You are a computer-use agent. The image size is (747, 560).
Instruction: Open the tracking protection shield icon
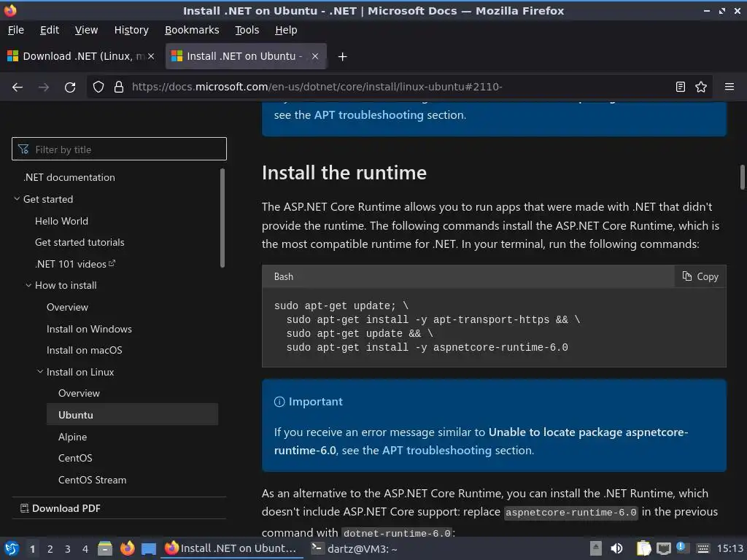[x=98, y=87]
